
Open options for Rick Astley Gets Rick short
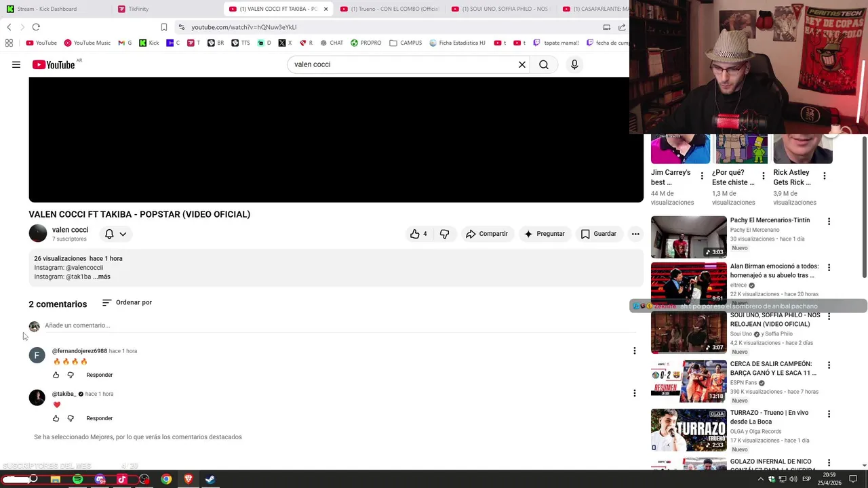[825, 176]
